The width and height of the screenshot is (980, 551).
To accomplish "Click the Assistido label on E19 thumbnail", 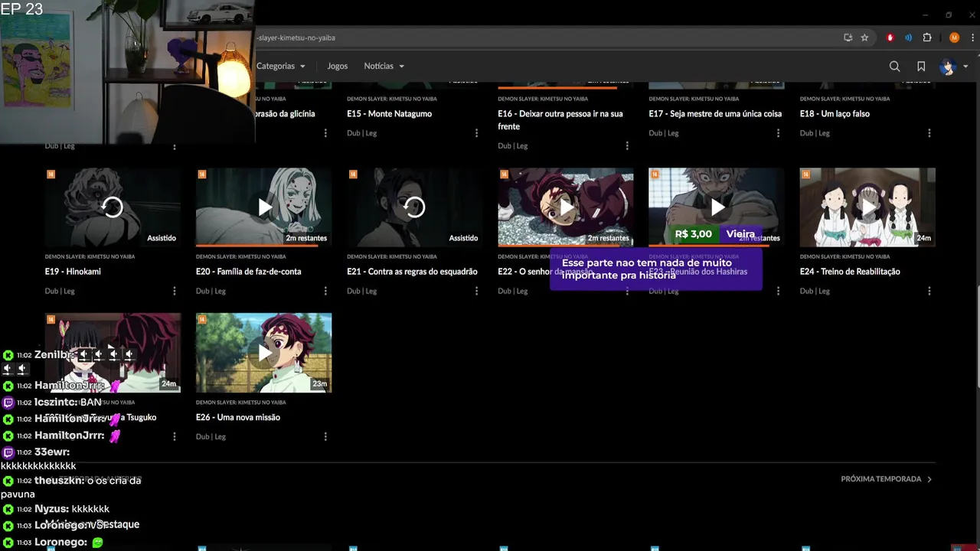I will (x=162, y=238).
